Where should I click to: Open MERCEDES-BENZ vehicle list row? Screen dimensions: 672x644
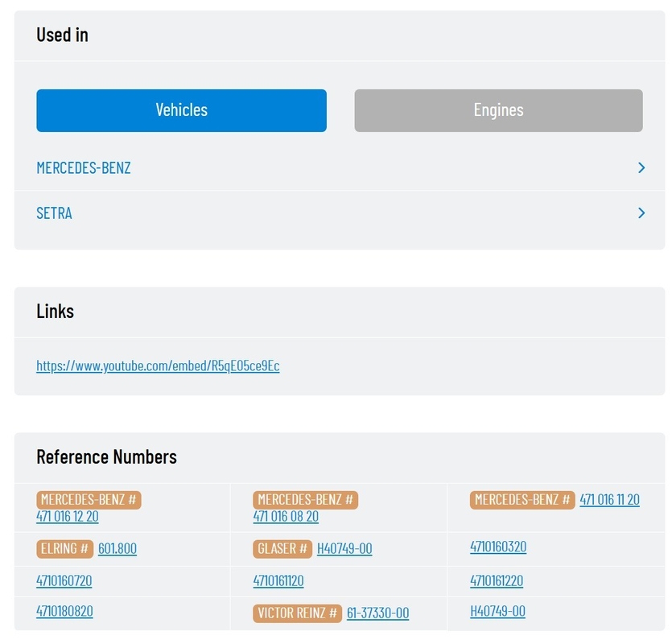tap(340, 167)
